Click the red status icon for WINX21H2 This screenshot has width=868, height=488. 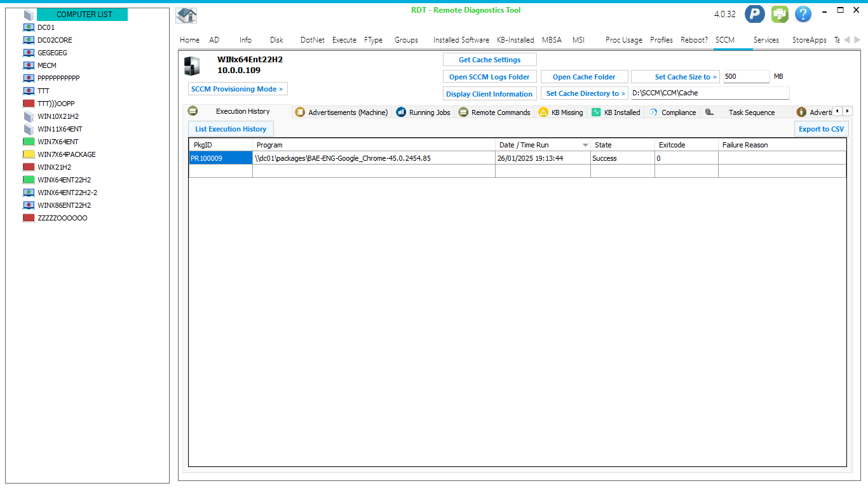pyautogui.click(x=29, y=167)
